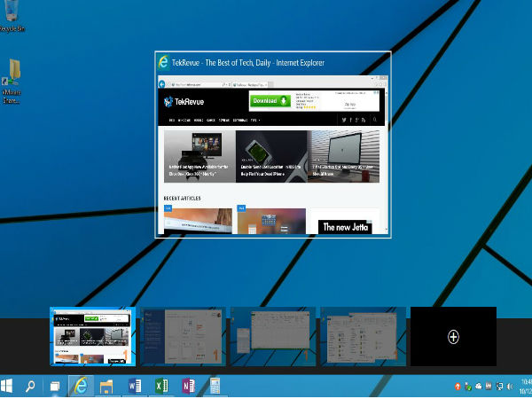Open the Windows Start button
This screenshot has height=399, width=532.
(x=7, y=386)
